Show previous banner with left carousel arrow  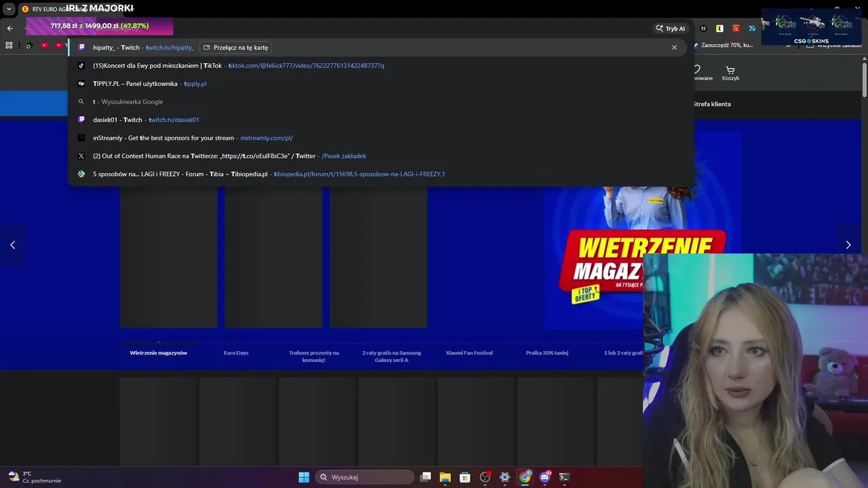click(12, 245)
